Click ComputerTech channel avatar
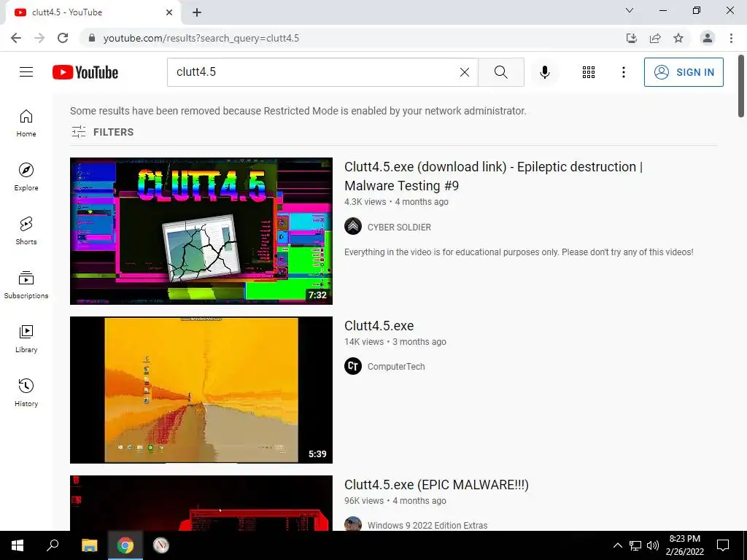This screenshot has width=747, height=560. [x=353, y=366]
